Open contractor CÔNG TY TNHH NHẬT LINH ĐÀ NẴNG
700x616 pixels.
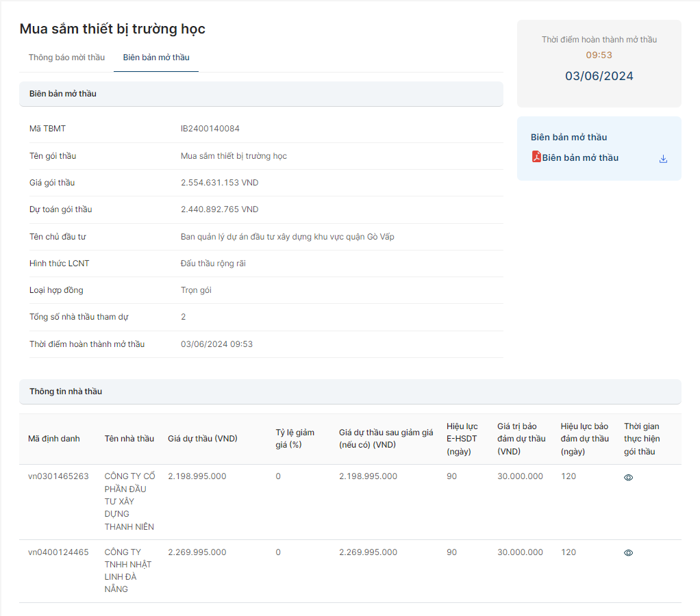[127, 570]
